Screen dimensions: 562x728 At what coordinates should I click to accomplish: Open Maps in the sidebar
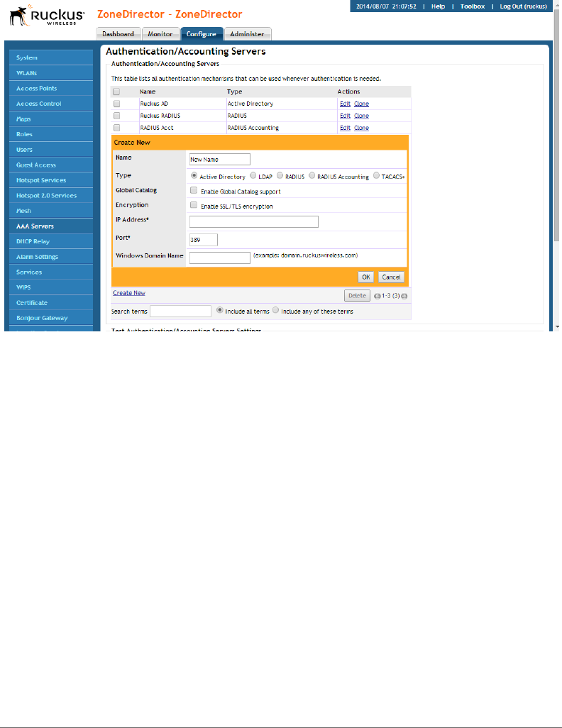pyautogui.click(x=51, y=119)
